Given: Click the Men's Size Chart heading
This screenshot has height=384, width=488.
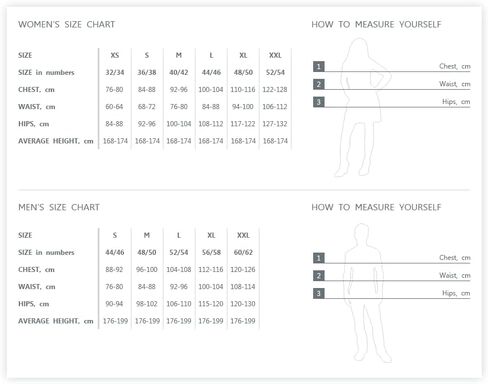Looking at the screenshot, I should coord(59,207).
